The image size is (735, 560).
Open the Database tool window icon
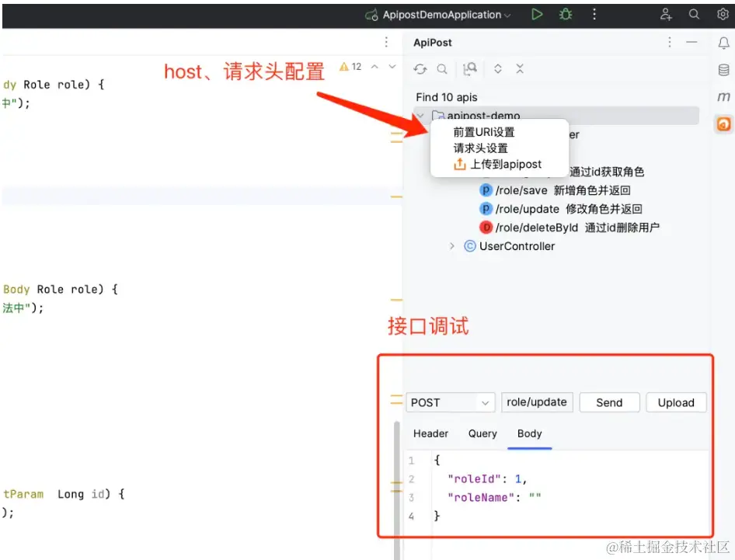pyautogui.click(x=724, y=71)
